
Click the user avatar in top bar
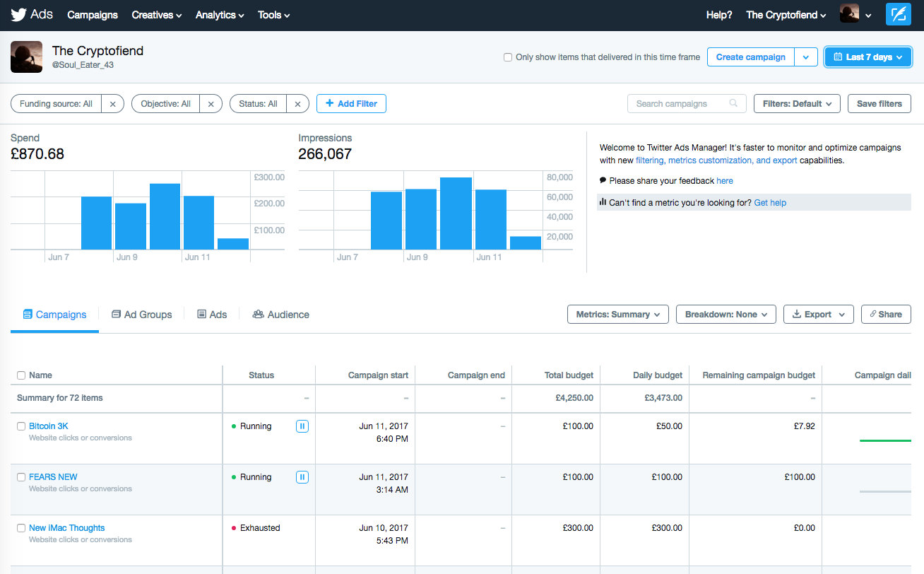click(849, 14)
